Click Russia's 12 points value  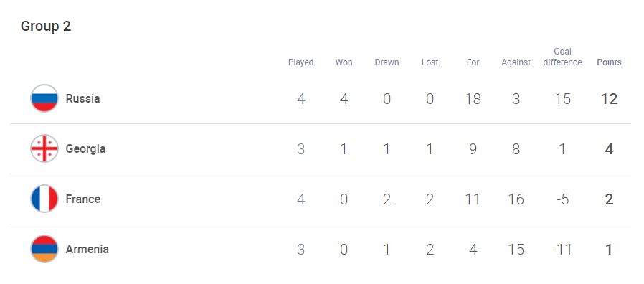tap(609, 99)
